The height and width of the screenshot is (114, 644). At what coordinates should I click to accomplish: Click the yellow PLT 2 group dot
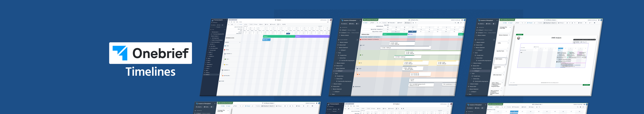coord(224,65)
